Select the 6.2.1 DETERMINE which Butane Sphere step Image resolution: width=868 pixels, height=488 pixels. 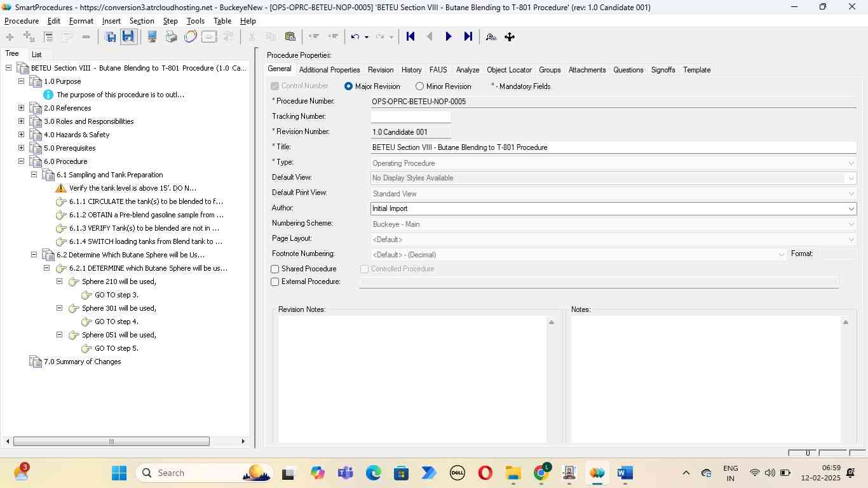coord(148,269)
